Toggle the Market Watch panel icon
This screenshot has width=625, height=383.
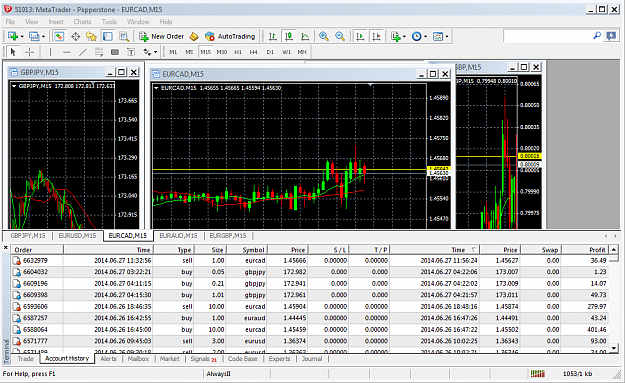click(59, 36)
